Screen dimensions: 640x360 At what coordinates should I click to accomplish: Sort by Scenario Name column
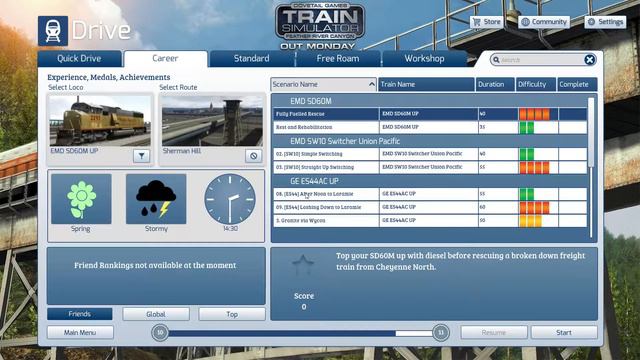pyautogui.click(x=323, y=84)
